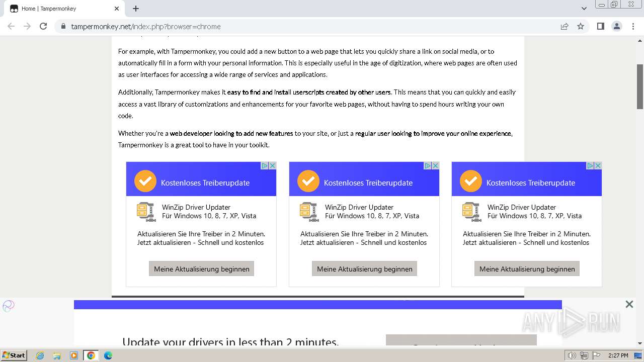Close the first WinZip ad

coord(272,165)
